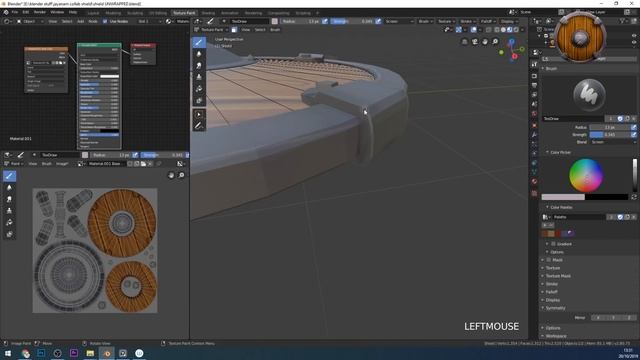
Task: Select the Mask tool in 3D viewport
Action: pyautogui.click(x=199, y=100)
